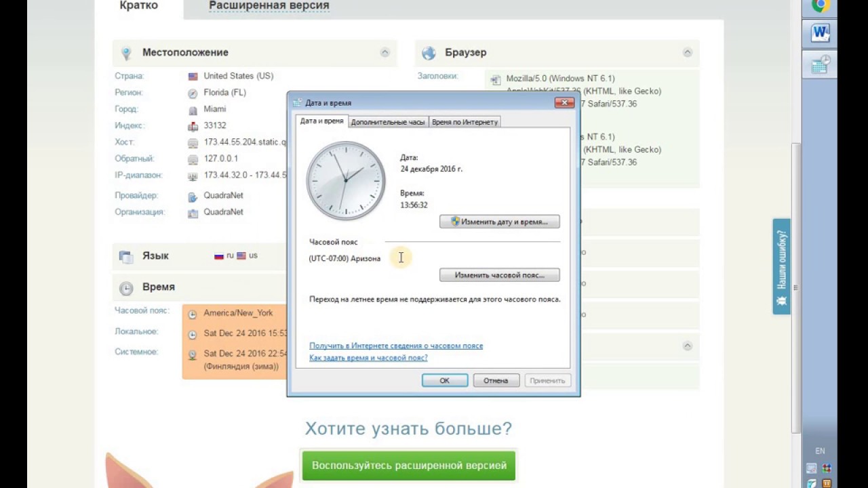This screenshot has height=488, width=868.
Task: Click the network icon beside IP range 173.44.32.0
Action: click(193, 176)
